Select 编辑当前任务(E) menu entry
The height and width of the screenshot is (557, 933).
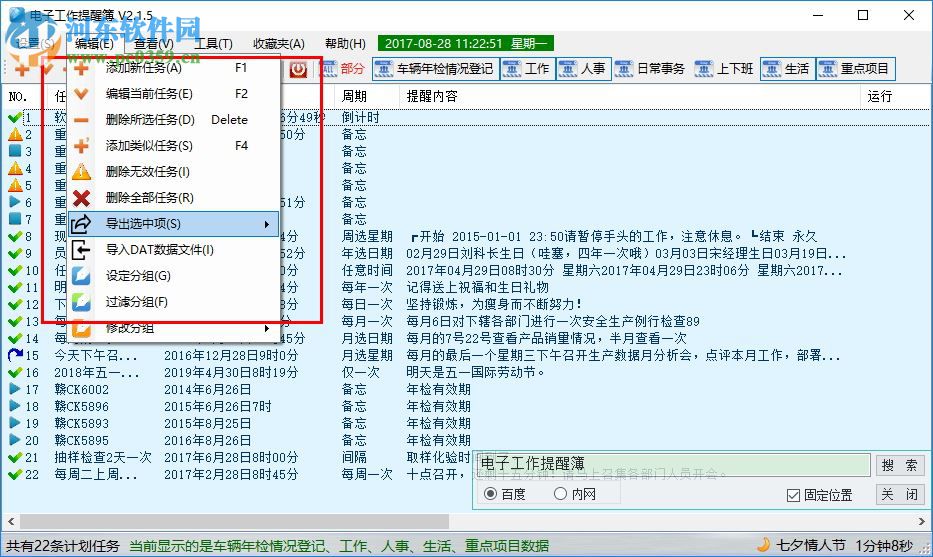(x=173, y=94)
